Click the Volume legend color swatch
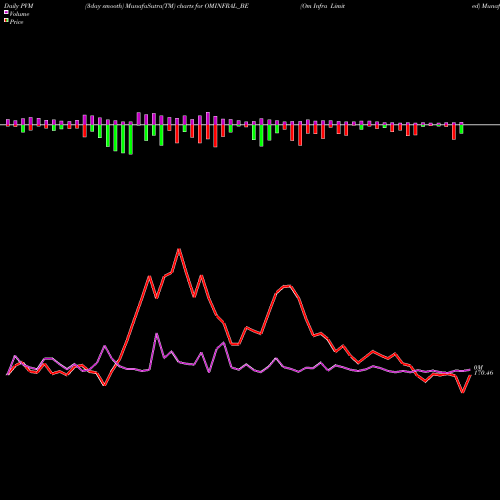 [x=6, y=12]
